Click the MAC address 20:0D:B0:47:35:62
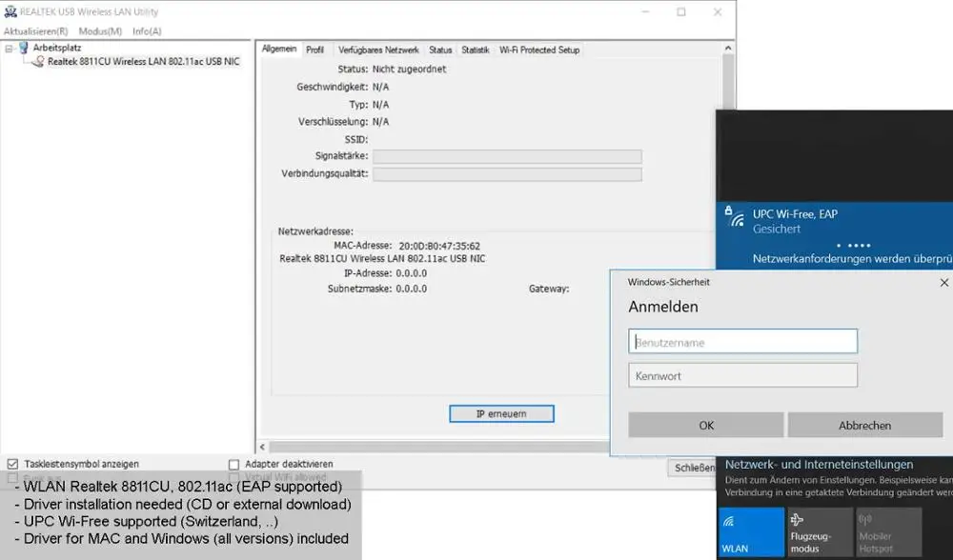Screen dimensions: 953x560 tap(438, 246)
